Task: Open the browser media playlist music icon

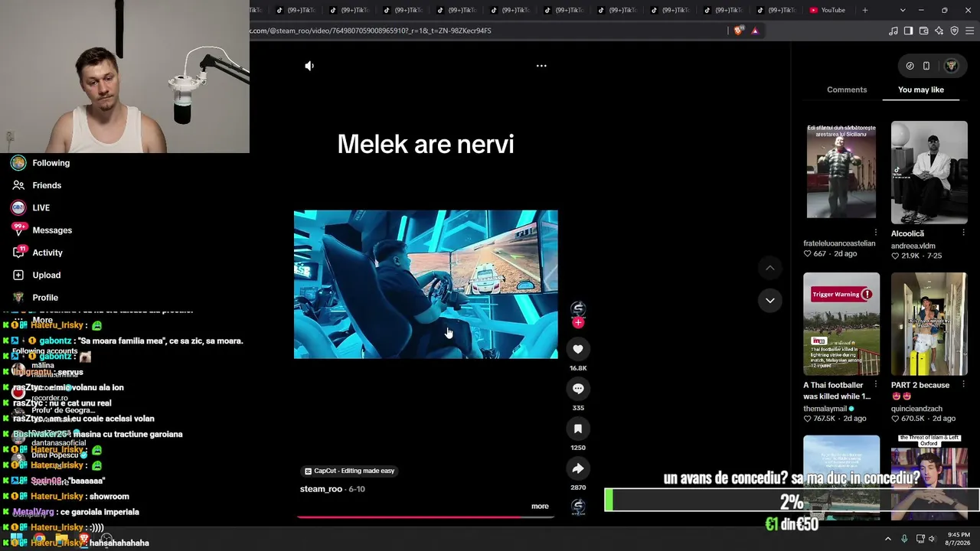Action: point(893,31)
